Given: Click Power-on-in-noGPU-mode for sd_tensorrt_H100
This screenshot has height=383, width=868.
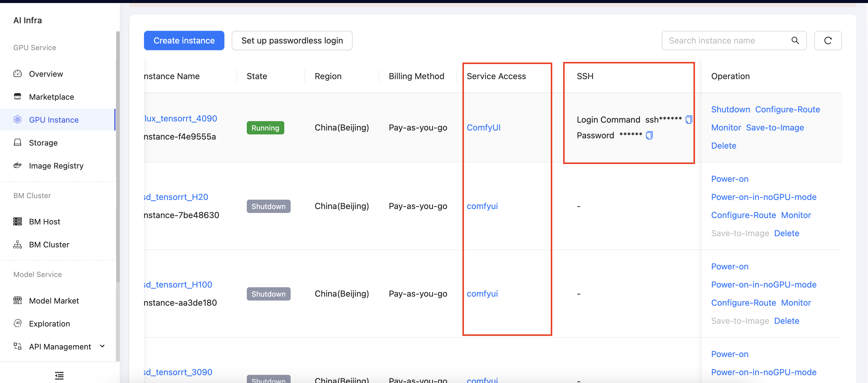Looking at the screenshot, I should (764, 285).
